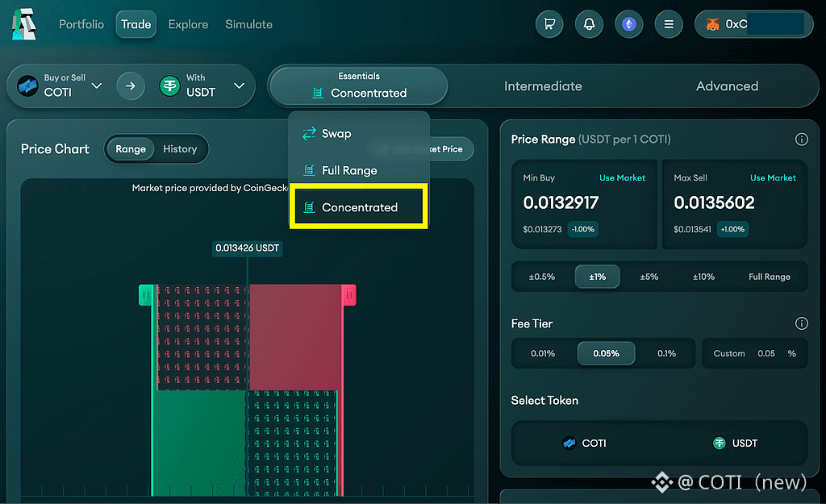Click the $0.013273 Min Buy fiat value
Screen dimensions: 826x504
click(542, 230)
